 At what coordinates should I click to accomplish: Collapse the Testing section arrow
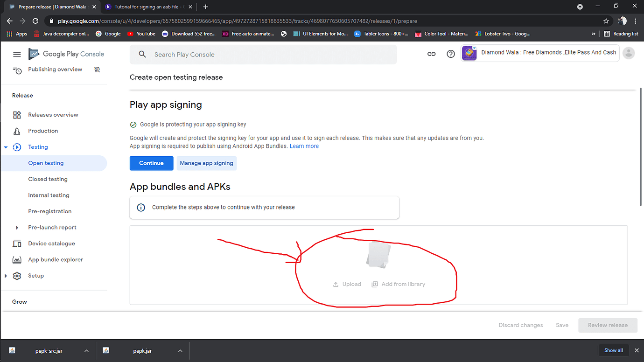click(x=6, y=147)
